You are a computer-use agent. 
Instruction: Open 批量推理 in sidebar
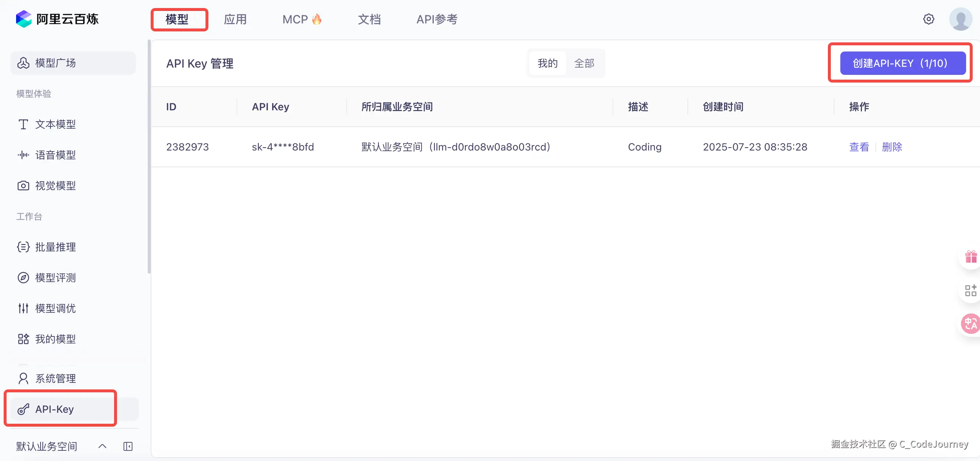55,247
